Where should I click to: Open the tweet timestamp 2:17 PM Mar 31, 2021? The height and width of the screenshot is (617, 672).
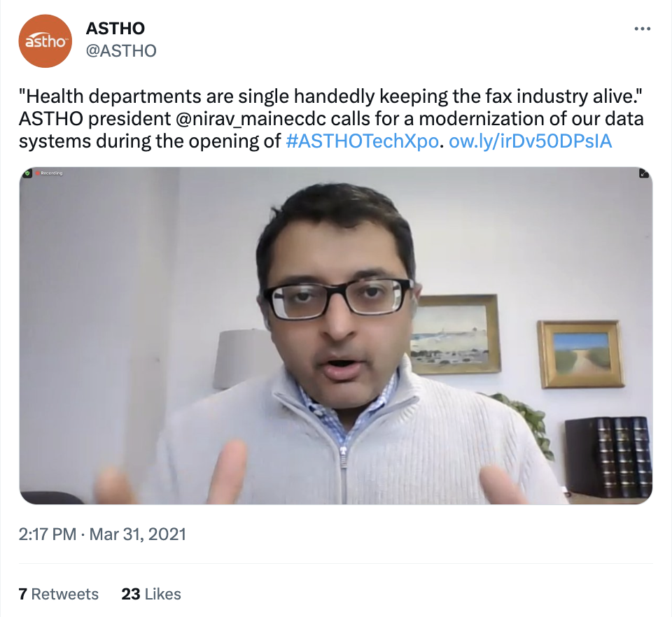(102, 534)
